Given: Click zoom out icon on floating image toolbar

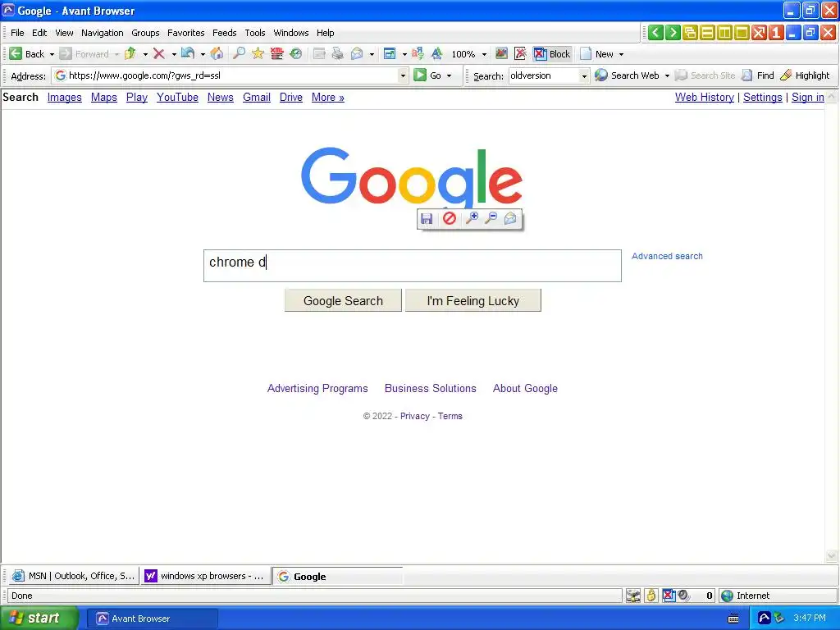Looking at the screenshot, I should pyautogui.click(x=491, y=218).
